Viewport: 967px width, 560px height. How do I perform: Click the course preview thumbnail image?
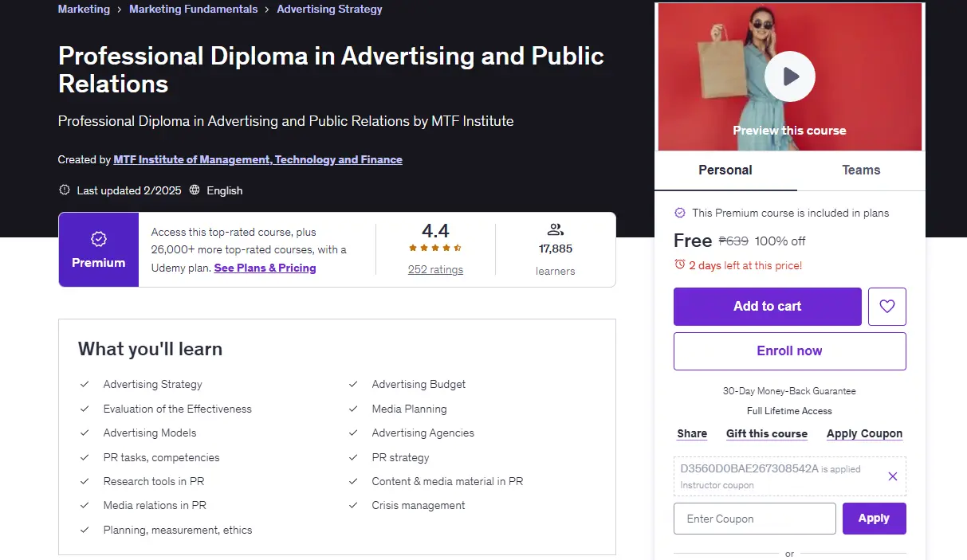pos(790,77)
